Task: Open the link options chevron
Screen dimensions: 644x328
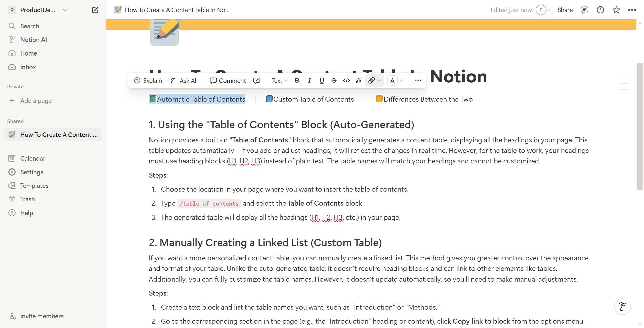Action: 379,81
